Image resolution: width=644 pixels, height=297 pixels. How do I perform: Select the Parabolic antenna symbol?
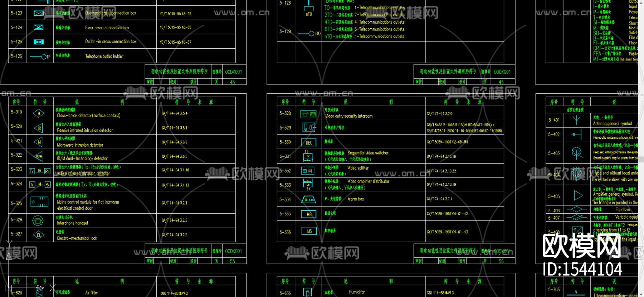click(576, 135)
